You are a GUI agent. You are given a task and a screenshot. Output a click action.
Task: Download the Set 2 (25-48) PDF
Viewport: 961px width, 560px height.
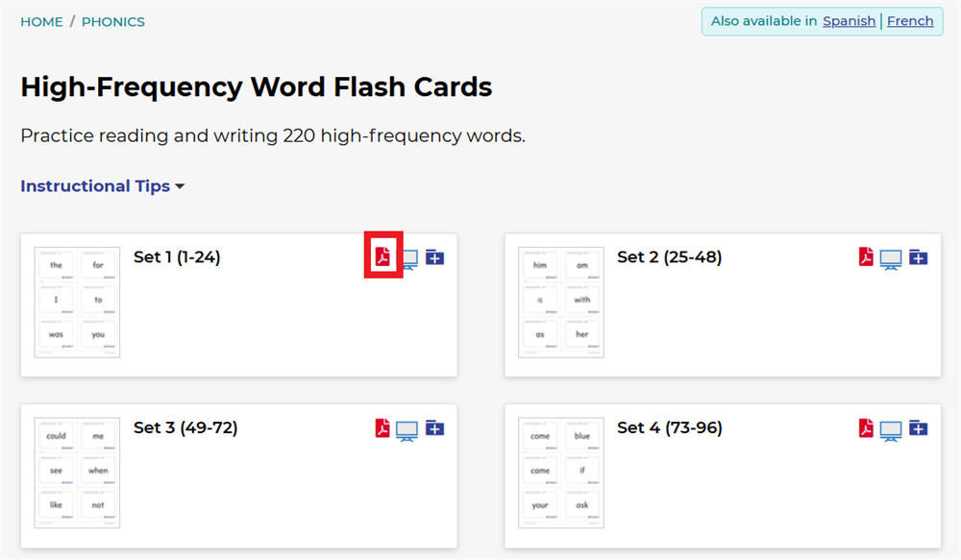coord(866,257)
